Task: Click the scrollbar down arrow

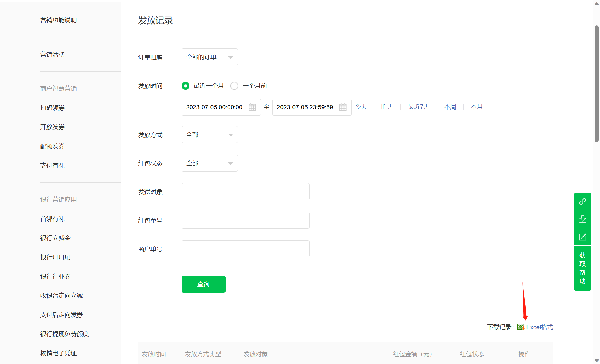Action: pyautogui.click(x=597, y=361)
